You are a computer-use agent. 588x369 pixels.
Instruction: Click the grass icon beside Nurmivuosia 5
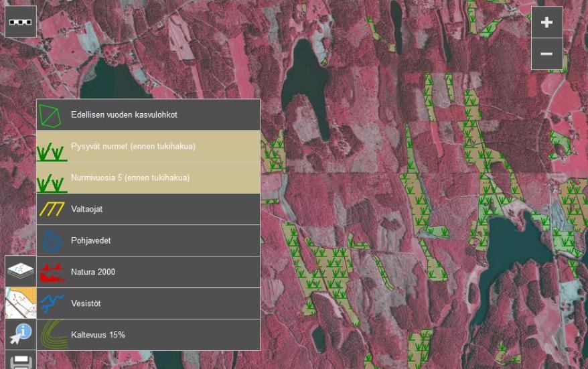(x=52, y=183)
